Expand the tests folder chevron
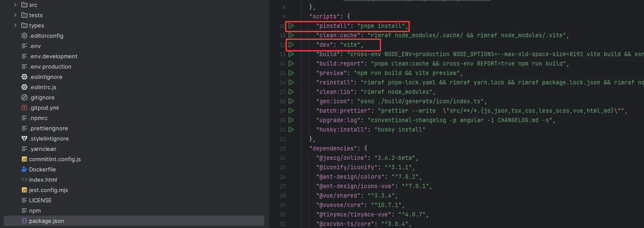This screenshot has width=644, height=228. tap(15, 15)
